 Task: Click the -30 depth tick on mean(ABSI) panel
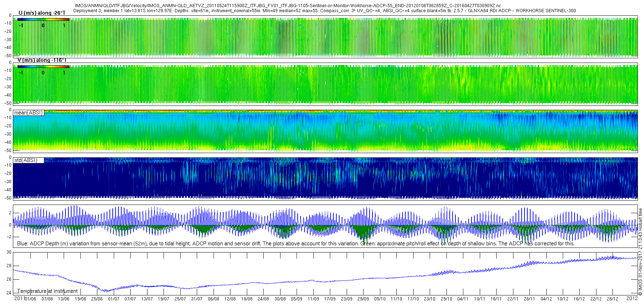click(8, 134)
